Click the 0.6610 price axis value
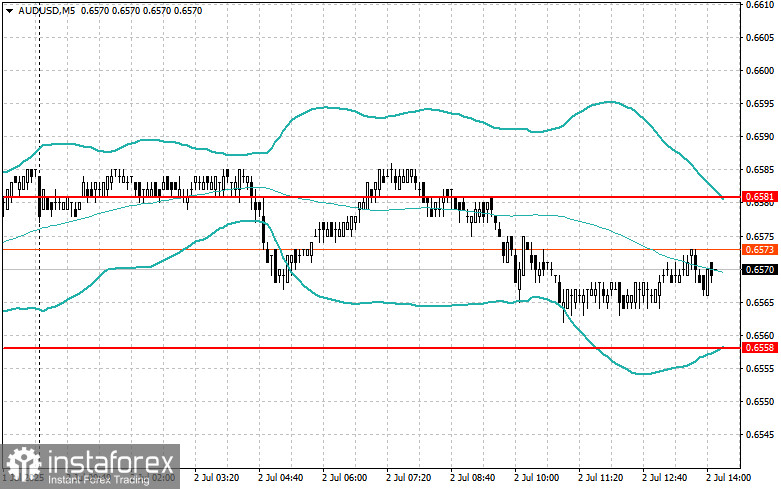This screenshot has height=489, width=781. [760, 5]
